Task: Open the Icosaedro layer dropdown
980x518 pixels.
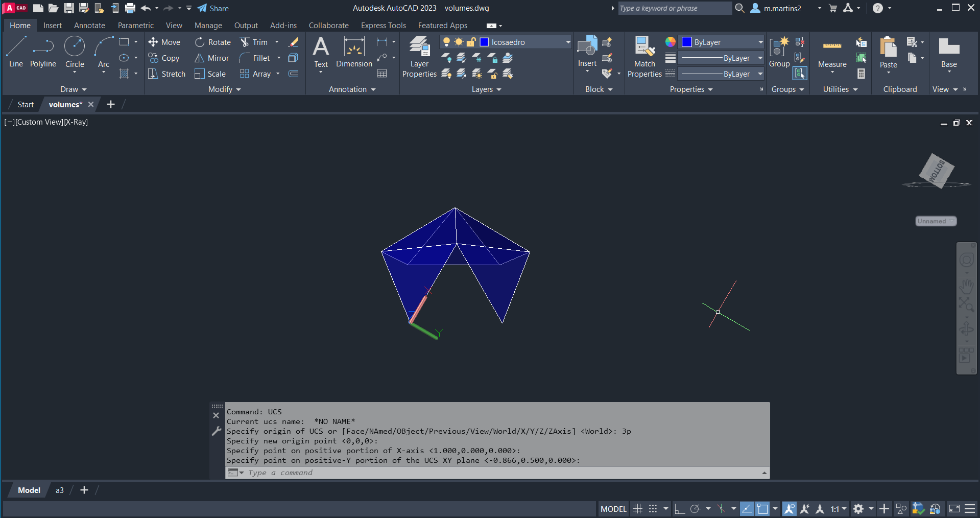Action: point(568,42)
